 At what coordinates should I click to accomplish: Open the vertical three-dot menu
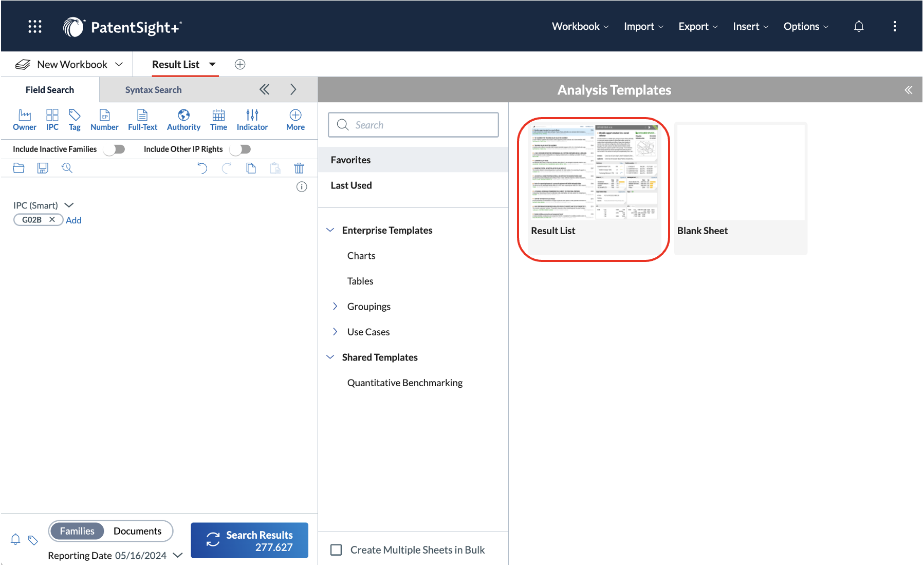[895, 26]
